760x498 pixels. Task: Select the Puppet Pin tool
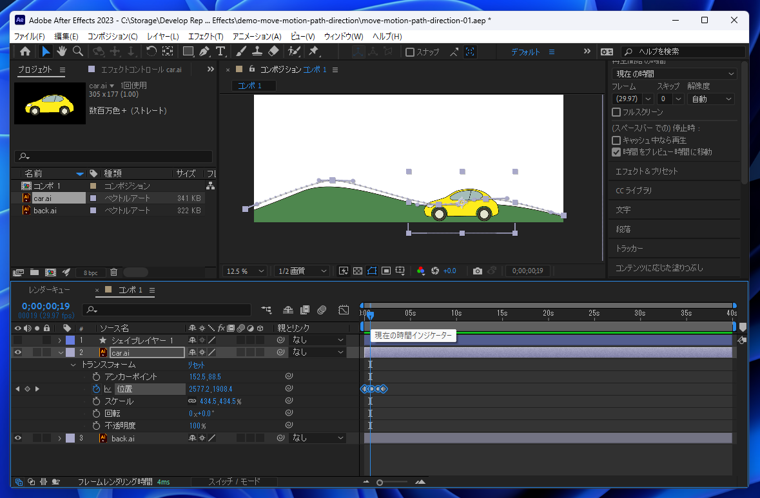(x=314, y=51)
